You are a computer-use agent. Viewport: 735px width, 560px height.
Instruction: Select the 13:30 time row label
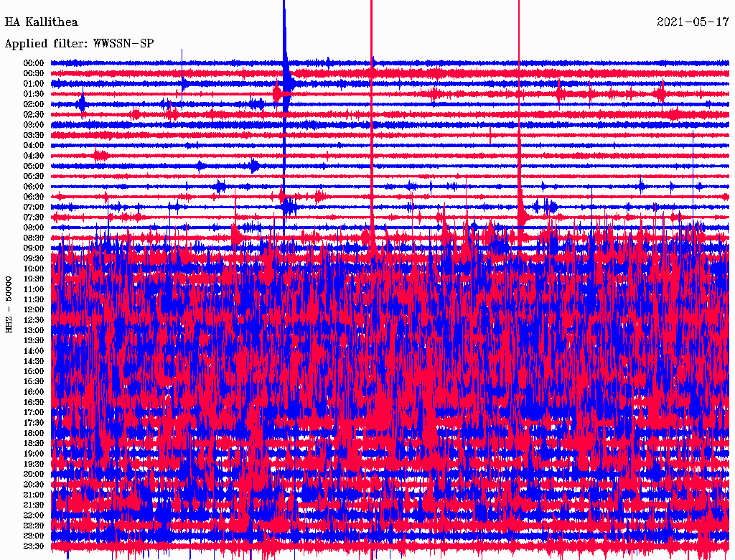pos(34,340)
